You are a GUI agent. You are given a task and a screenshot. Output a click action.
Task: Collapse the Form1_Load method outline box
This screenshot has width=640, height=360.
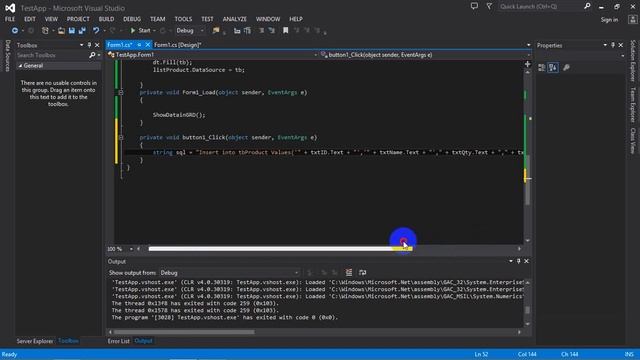point(121,93)
